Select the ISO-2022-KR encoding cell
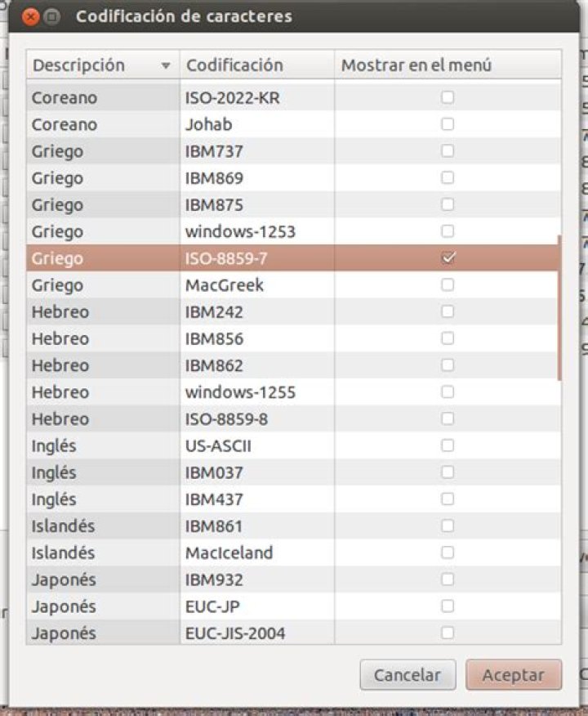This screenshot has height=716, width=588. [x=257, y=97]
